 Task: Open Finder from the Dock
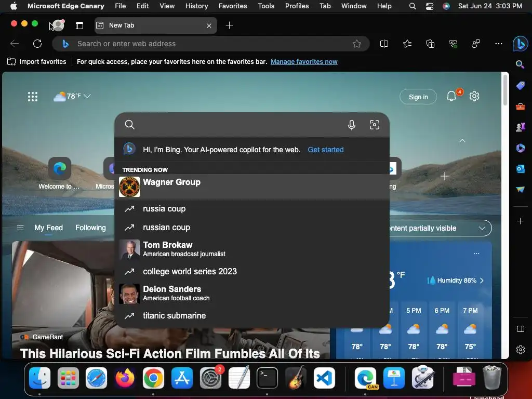click(39, 378)
